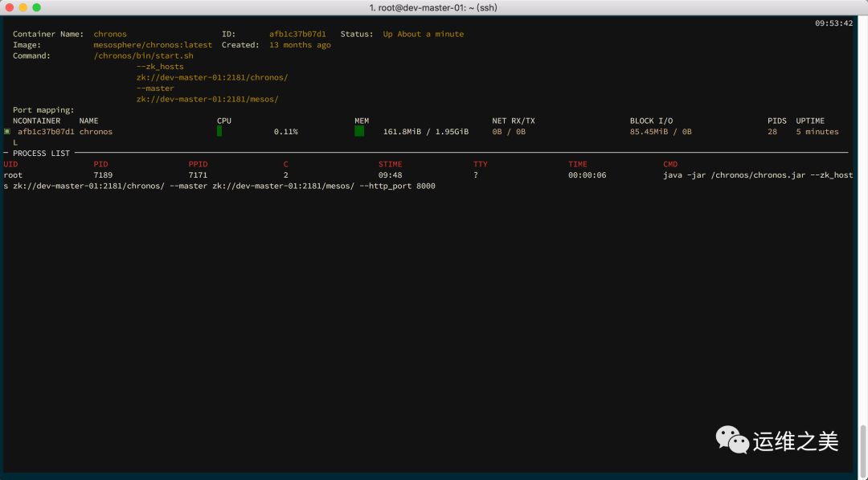Click the green MEM usage bar
Viewport: 868px width, 480px height.
pyautogui.click(x=359, y=131)
